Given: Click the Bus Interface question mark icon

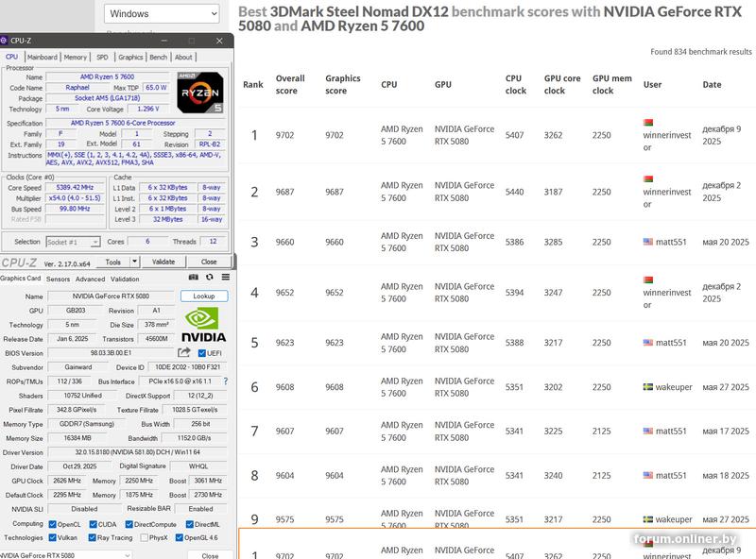Looking at the screenshot, I should tap(225, 381).
